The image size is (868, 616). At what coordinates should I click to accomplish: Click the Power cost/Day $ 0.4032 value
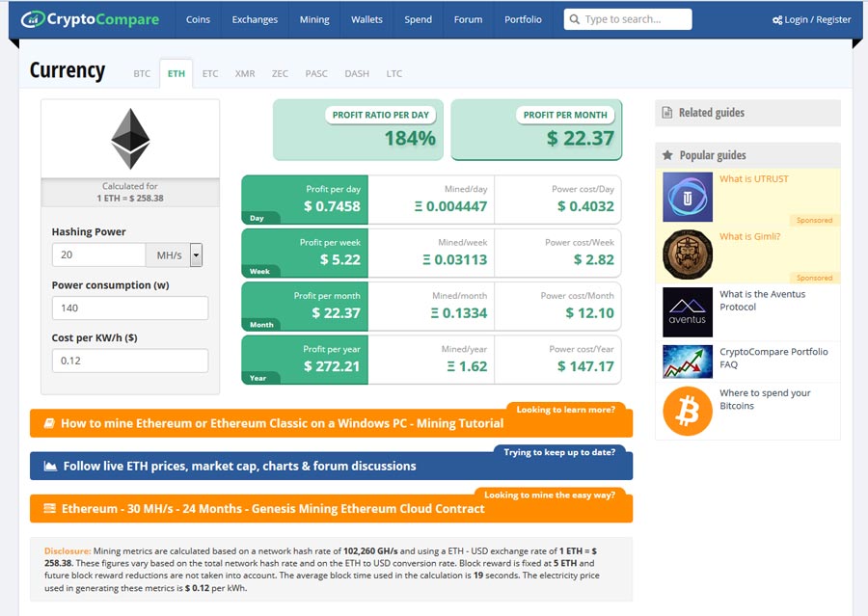click(585, 206)
